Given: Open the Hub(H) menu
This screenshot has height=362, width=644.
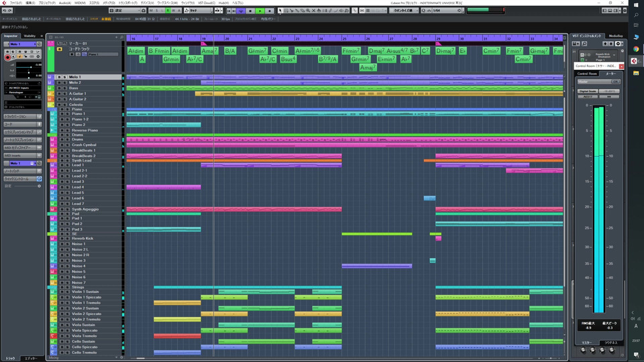Looking at the screenshot, I should [x=224, y=3].
